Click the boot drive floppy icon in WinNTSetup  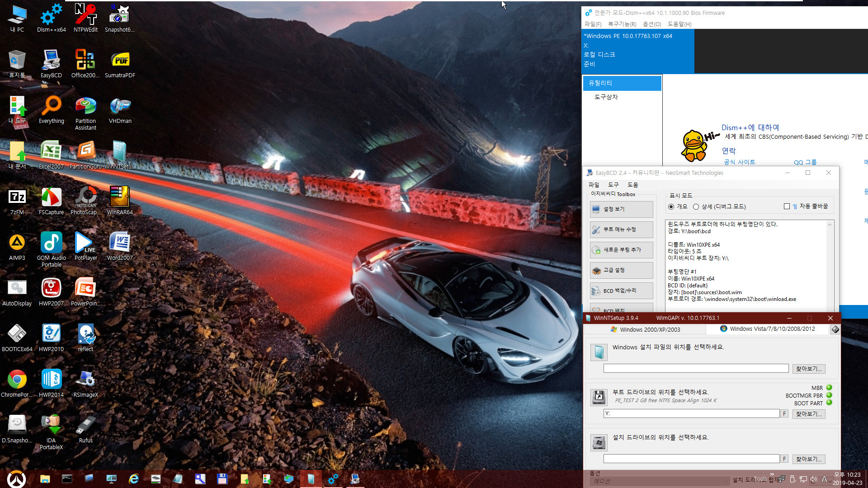599,397
